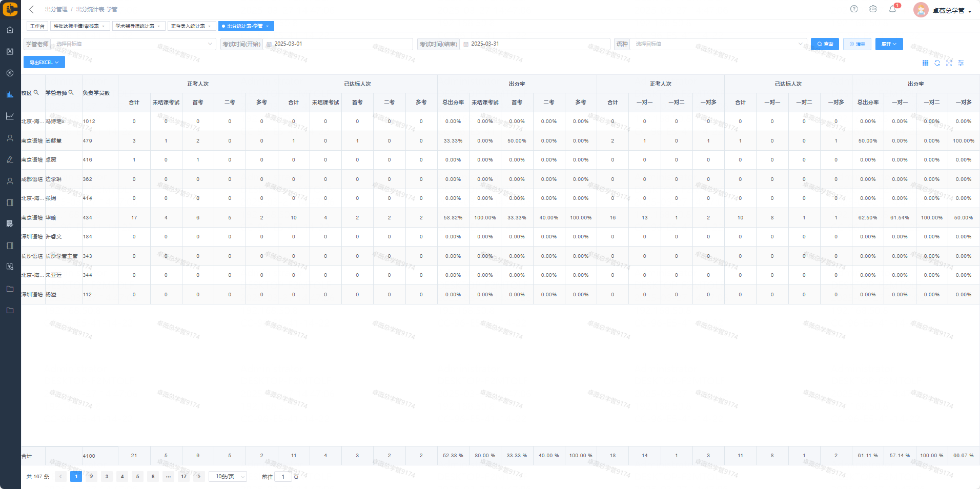Expand the 导出EXCEL dropdown button
This screenshot has height=489, width=980.
coord(44,63)
